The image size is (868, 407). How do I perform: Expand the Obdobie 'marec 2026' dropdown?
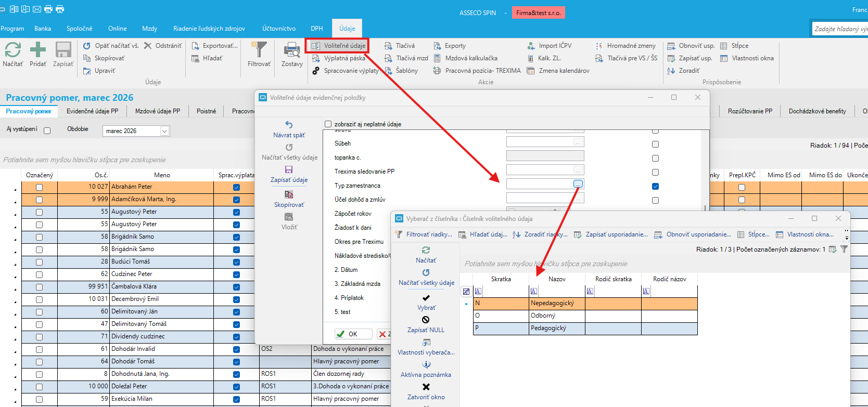coord(164,131)
